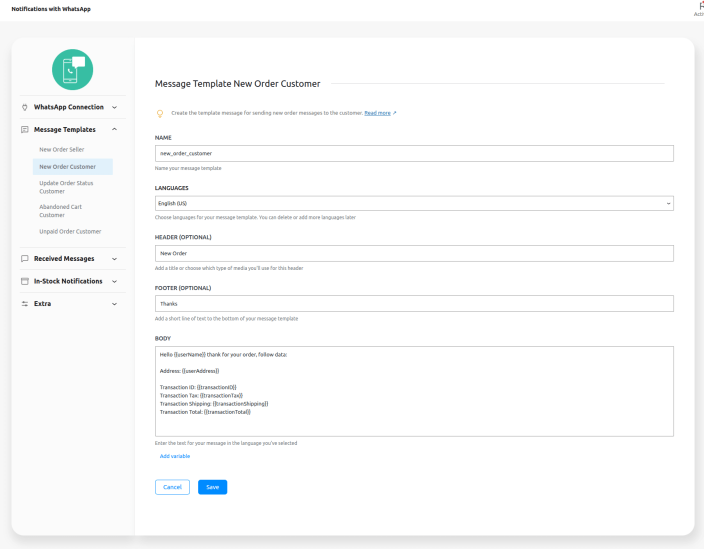Click the In-Stock Notifications box icon

(x=24, y=281)
